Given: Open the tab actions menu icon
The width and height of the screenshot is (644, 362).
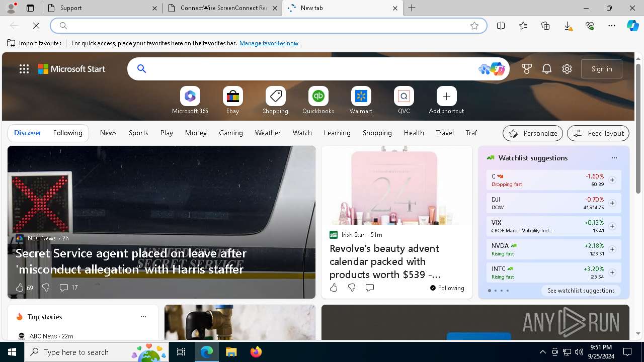Looking at the screenshot, I should 30,8.
